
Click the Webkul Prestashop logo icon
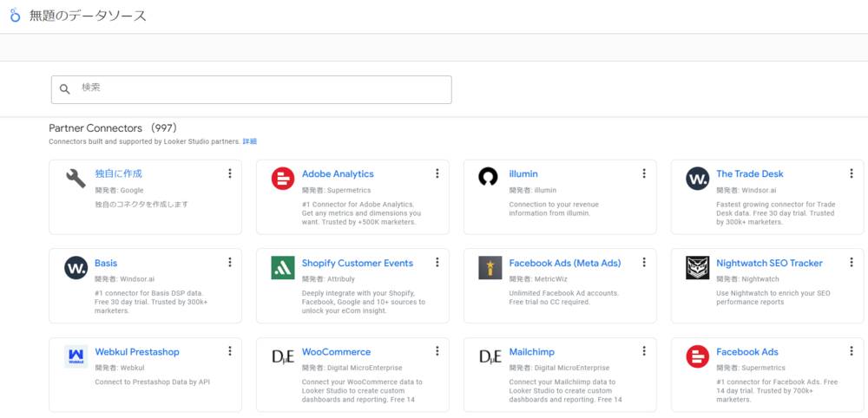tap(76, 356)
